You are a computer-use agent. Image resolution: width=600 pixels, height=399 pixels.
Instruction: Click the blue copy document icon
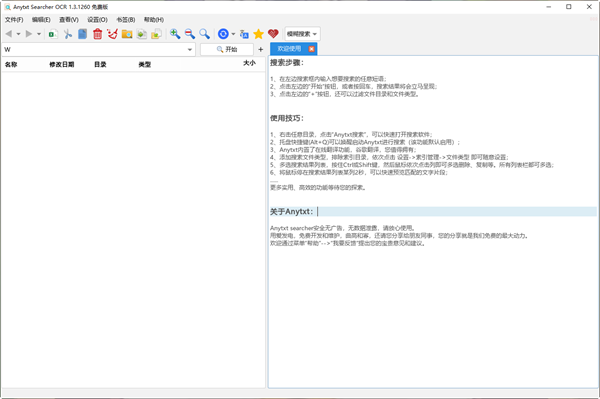click(83, 34)
